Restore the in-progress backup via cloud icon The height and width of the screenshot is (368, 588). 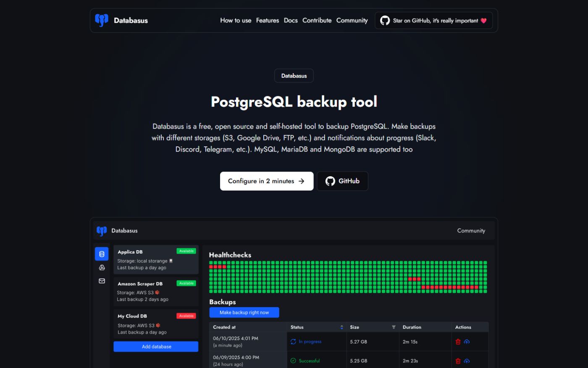point(467,342)
